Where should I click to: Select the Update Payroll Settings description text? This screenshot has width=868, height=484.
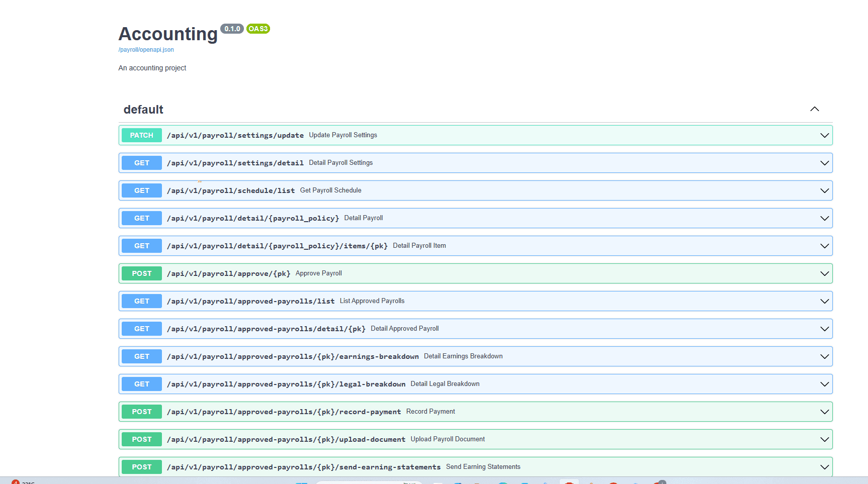(343, 135)
